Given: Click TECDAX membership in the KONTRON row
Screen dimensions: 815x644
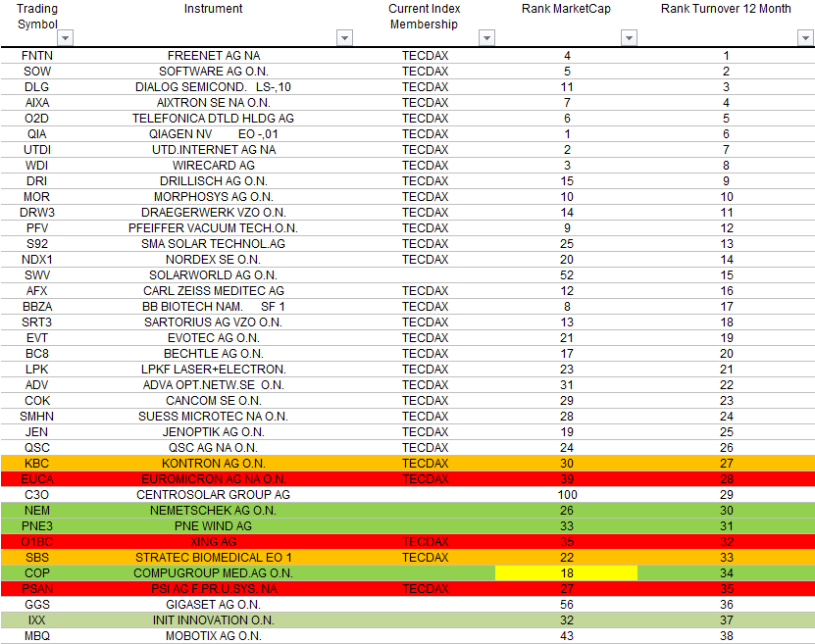Looking at the screenshot, I should tap(425, 464).
